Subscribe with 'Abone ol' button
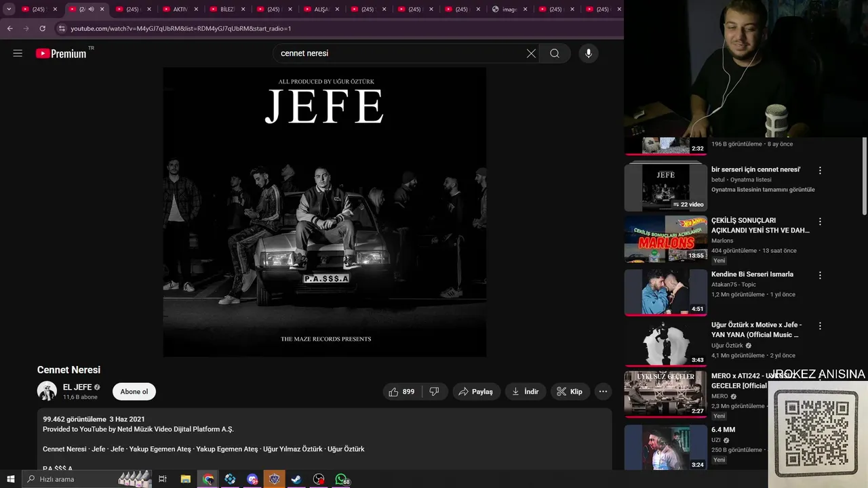 point(134,392)
